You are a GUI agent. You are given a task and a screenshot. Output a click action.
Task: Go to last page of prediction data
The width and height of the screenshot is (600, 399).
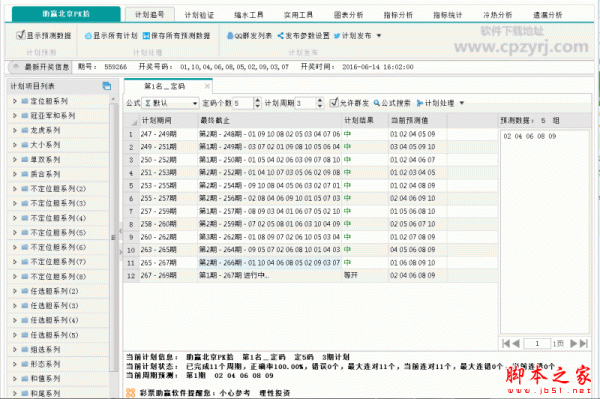point(584,344)
